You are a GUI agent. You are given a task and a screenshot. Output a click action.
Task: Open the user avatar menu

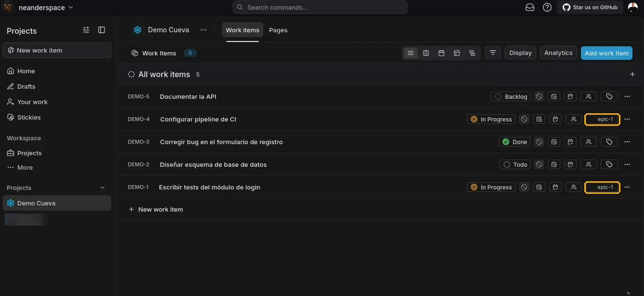[x=633, y=7]
